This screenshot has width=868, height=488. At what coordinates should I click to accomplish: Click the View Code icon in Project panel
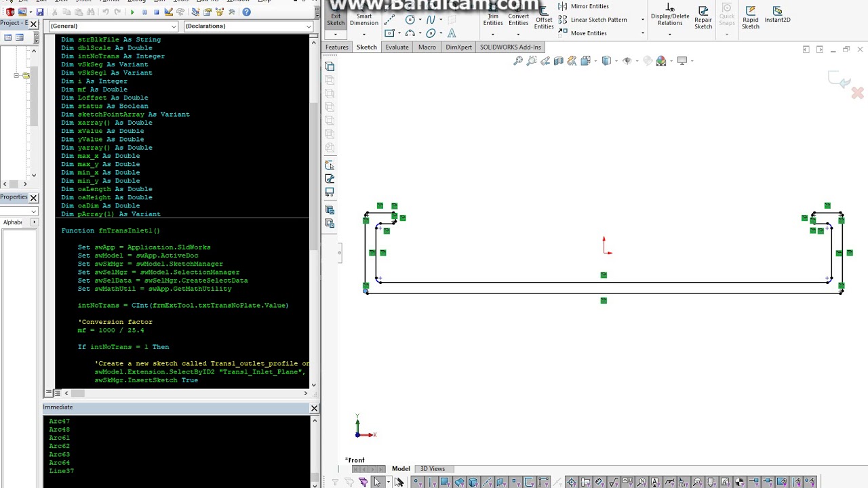7,37
